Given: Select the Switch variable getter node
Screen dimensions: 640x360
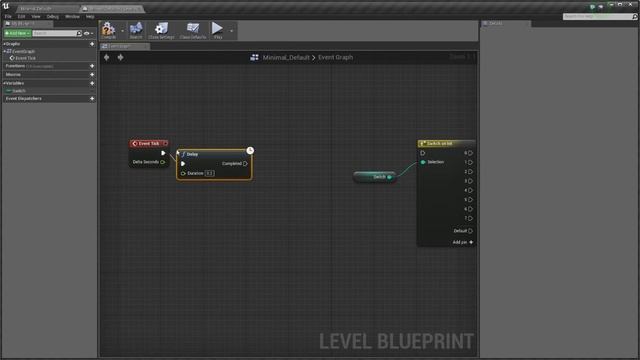Looking at the screenshot, I should tap(374, 177).
